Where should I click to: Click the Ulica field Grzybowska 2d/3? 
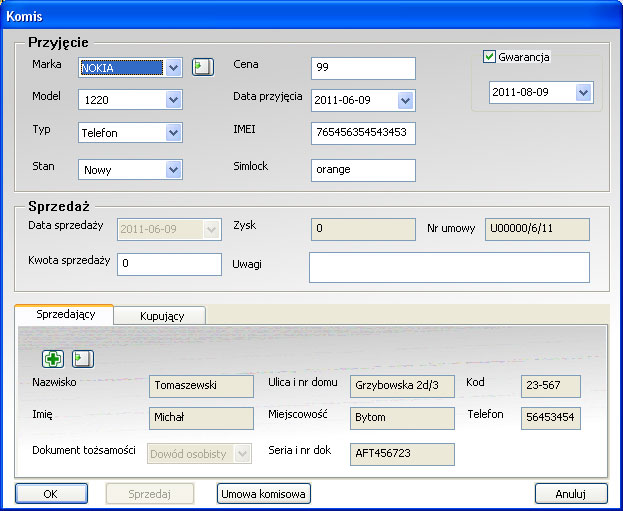click(402, 386)
